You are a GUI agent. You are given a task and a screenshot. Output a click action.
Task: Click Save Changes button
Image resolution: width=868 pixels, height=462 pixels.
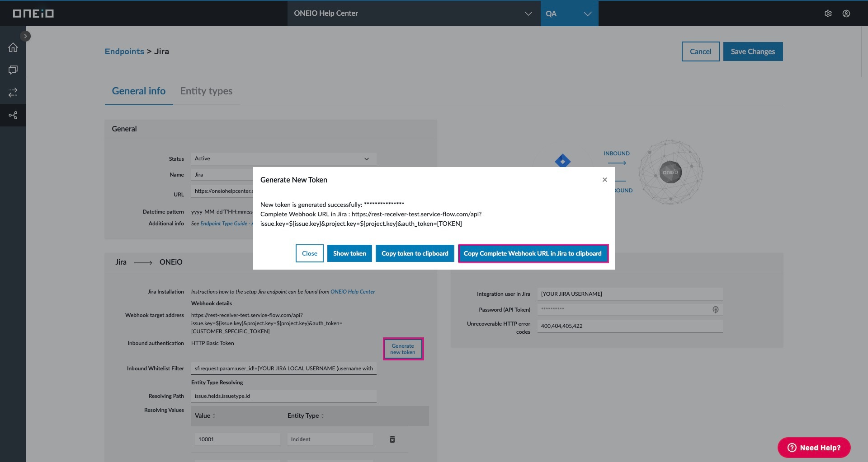[x=753, y=51]
